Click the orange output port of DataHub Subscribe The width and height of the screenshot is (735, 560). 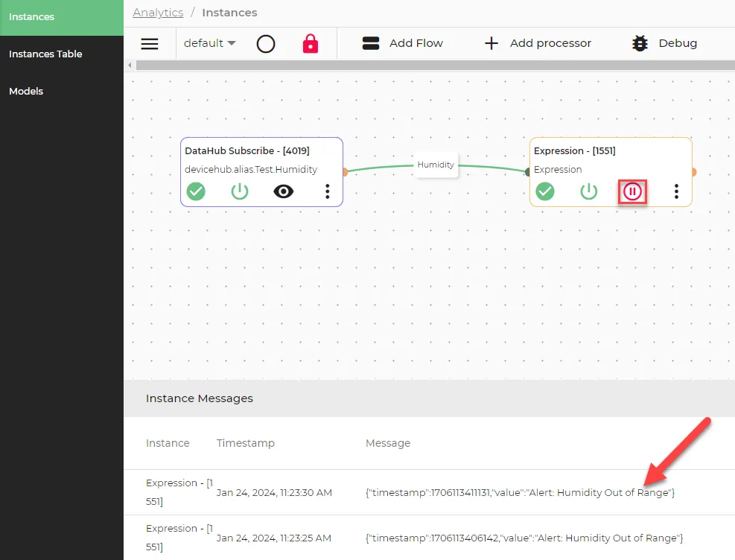tap(345, 172)
